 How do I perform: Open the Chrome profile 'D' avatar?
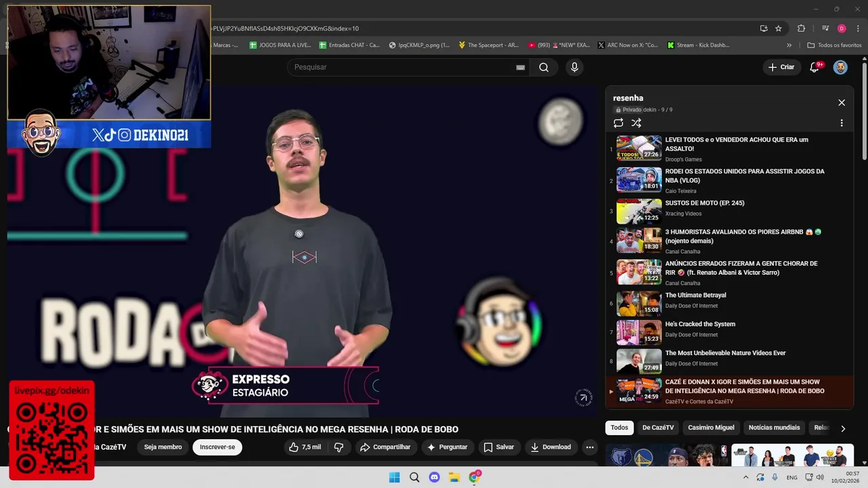(842, 28)
